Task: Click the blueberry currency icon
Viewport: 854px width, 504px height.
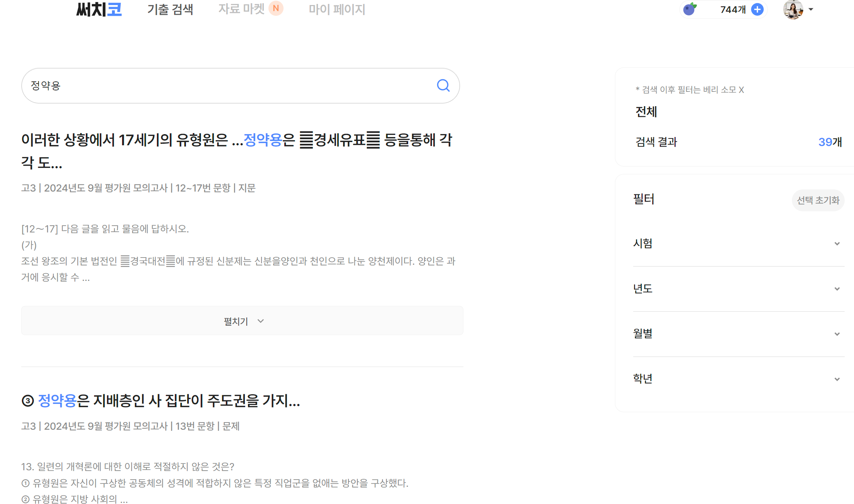Action: pos(689,9)
